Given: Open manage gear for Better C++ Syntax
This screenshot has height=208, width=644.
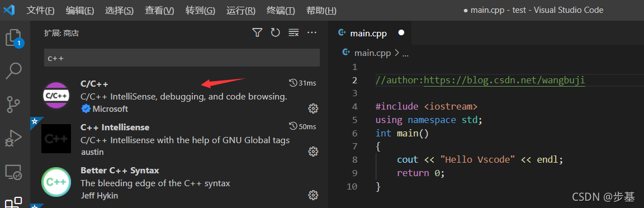Looking at the screenshot, I should (x=313, y=195).
